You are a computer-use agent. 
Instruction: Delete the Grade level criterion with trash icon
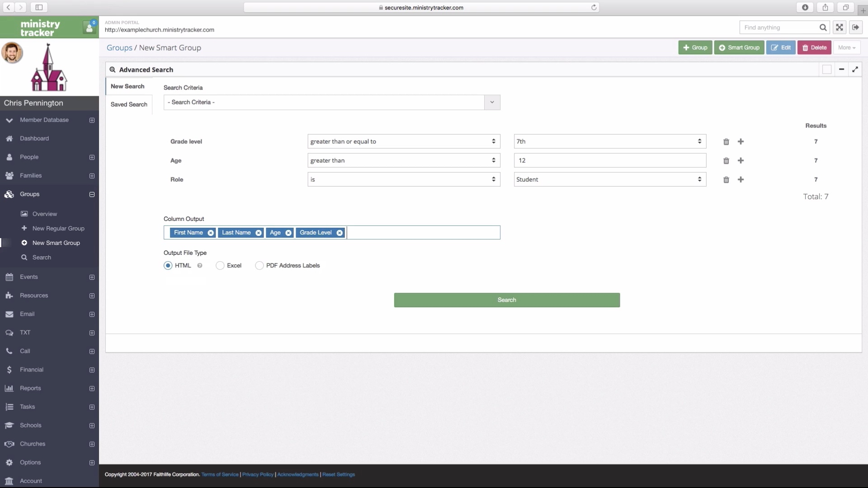[726, 141]
